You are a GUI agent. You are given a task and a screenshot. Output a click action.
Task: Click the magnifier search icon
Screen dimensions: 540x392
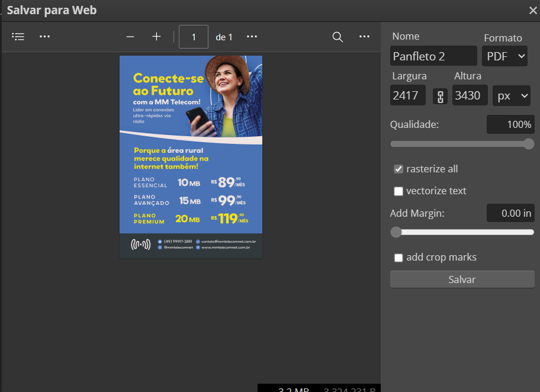point(337,37)
